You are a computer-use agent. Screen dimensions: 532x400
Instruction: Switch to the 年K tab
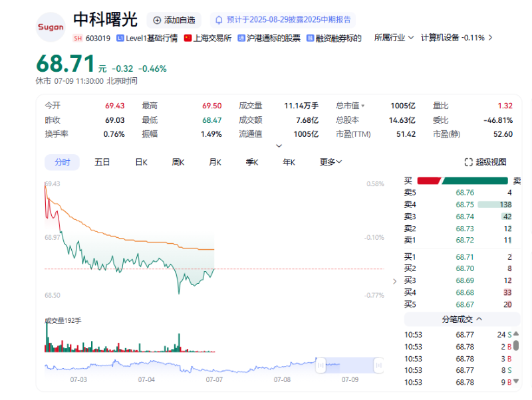click(x=289, y=162)
